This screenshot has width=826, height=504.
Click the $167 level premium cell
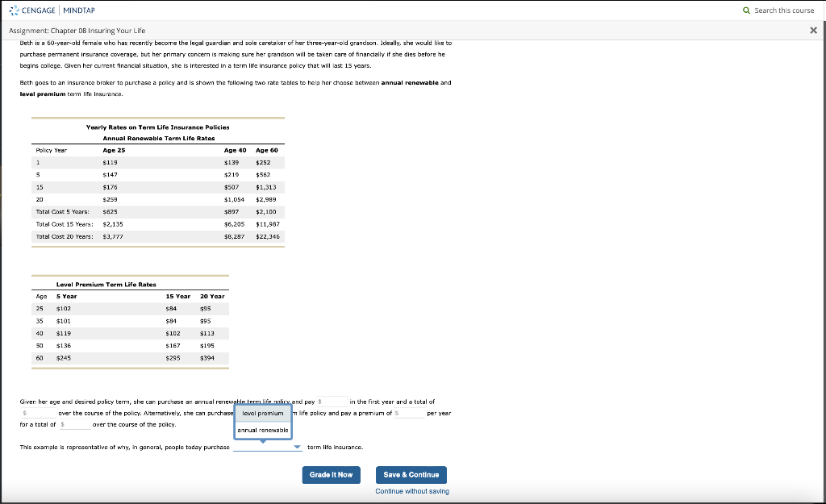[x=173, y=345]
